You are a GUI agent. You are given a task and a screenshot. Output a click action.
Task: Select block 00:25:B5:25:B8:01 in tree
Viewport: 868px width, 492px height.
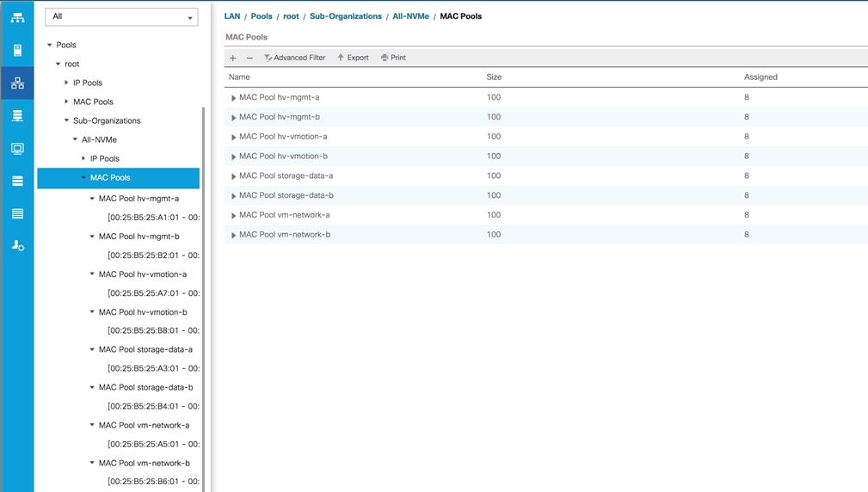pos(153,330)
